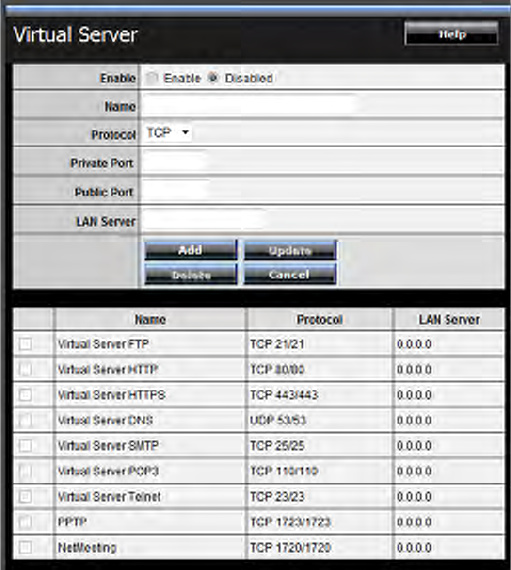Check the Virtual Server HTTP checkbox
This screenshot has width=511, height=570.
tap(25, 369)
